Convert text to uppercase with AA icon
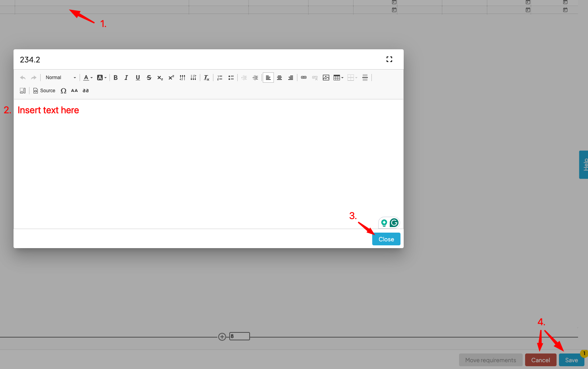 pos(74,91)
